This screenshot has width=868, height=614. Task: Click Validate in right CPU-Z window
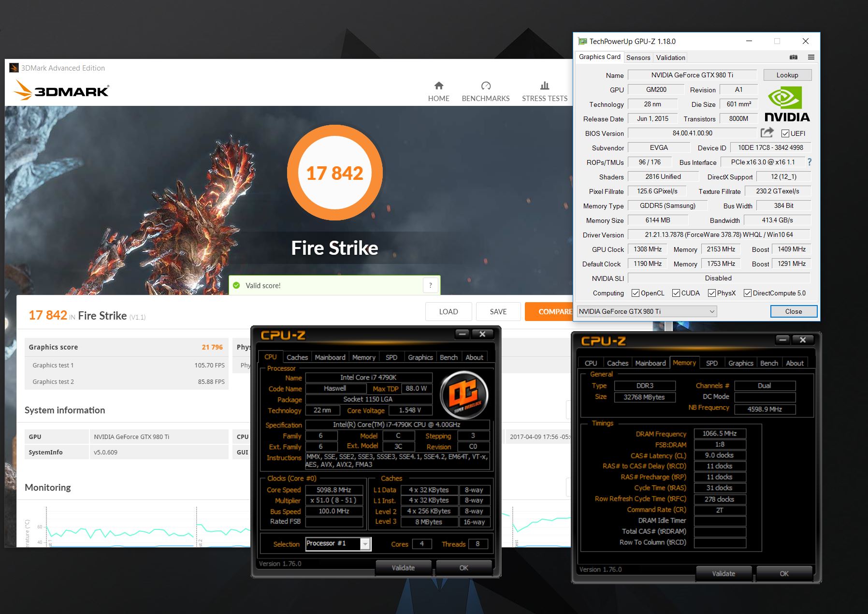pyautogui.click(x=723, y=573)
